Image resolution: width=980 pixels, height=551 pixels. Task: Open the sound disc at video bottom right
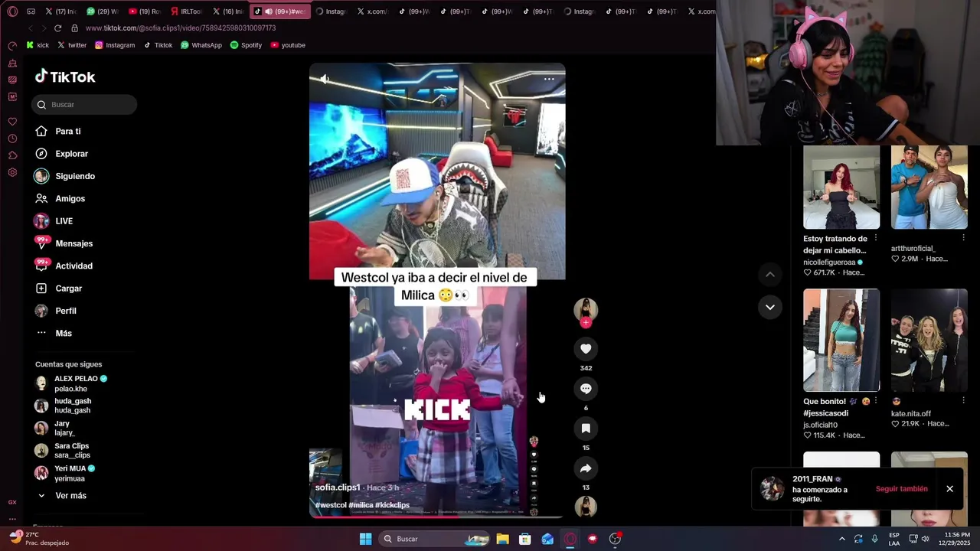pos(586,507)
